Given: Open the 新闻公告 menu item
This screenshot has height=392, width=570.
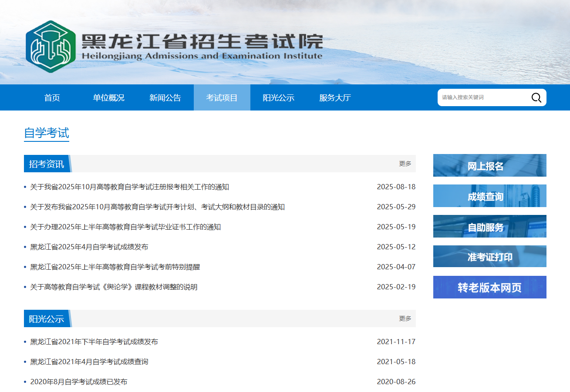Looking at the screenshot, I should 165,98.
